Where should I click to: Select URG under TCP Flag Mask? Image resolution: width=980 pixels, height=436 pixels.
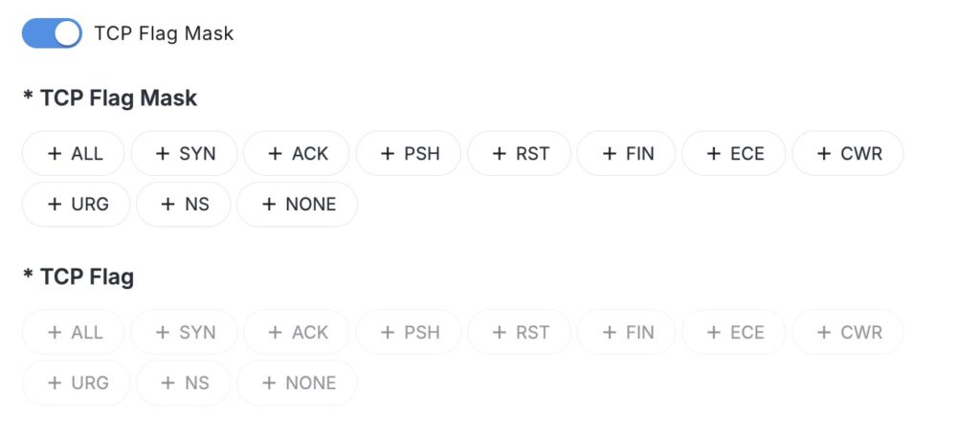77,204
